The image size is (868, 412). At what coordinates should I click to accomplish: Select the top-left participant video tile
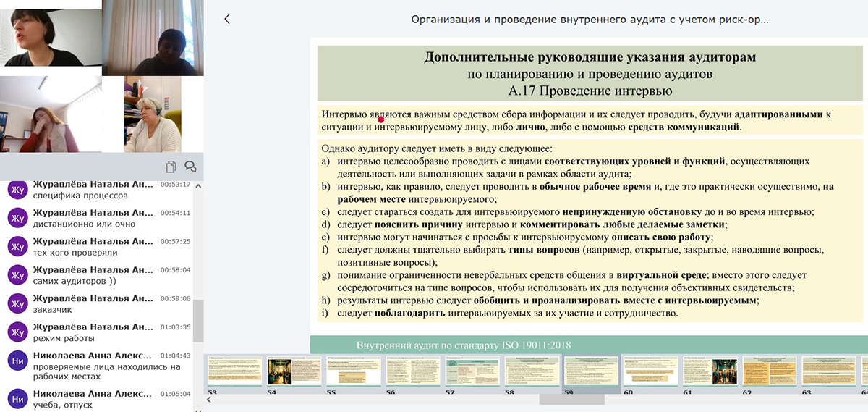(51, 33)
